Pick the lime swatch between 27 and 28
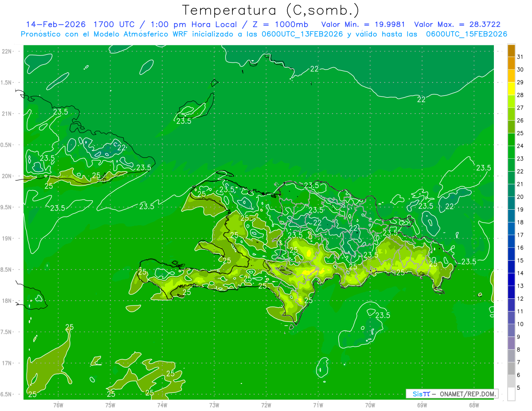Viewport: 532px width, 411px height. click(x=511, y=102)
